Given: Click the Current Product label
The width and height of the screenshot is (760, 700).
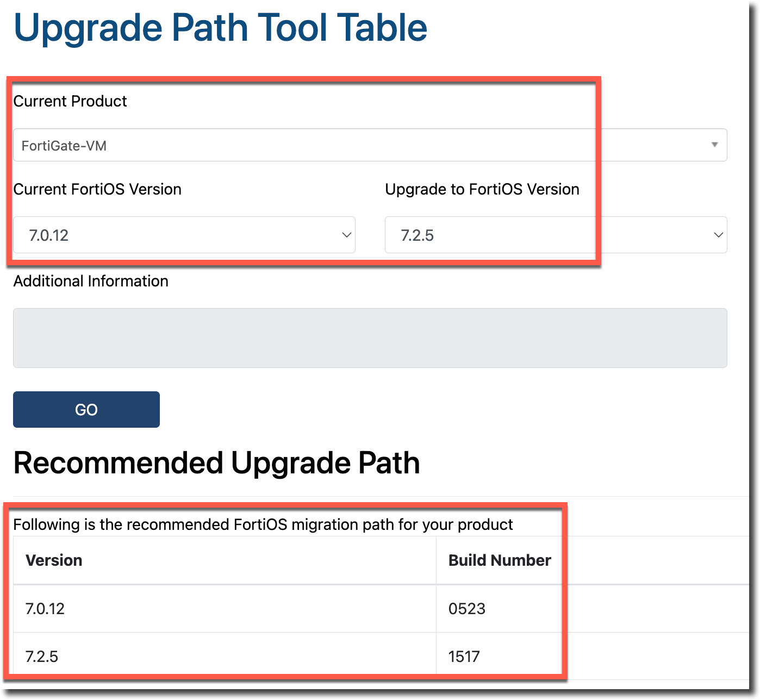Looking at the screenshot, I should [x=70, y=101].
